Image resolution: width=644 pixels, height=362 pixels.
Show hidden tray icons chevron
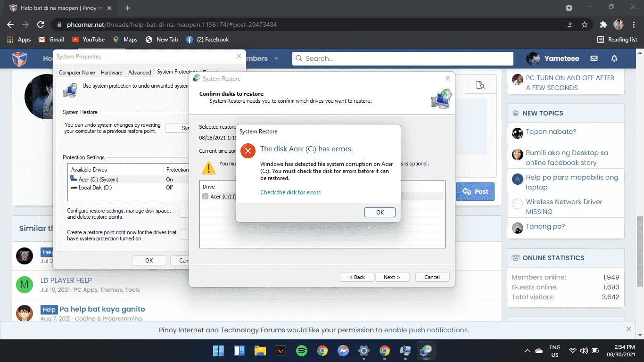coord(527,351)
